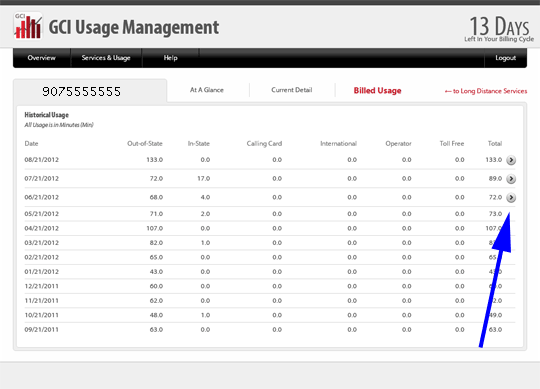Open the Overview menu
540x389 pixels.
41,58
